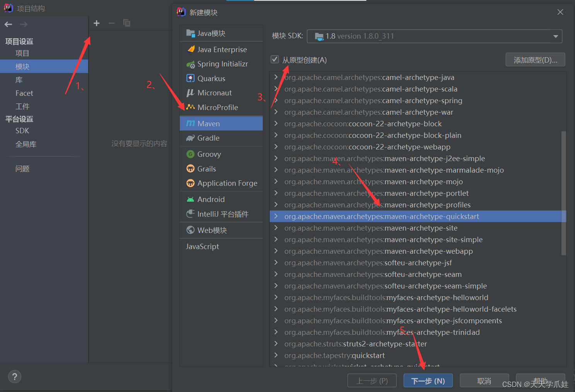Expand camel-archetype-war node
The image size is (575, 392).
[x=276, y=112]
